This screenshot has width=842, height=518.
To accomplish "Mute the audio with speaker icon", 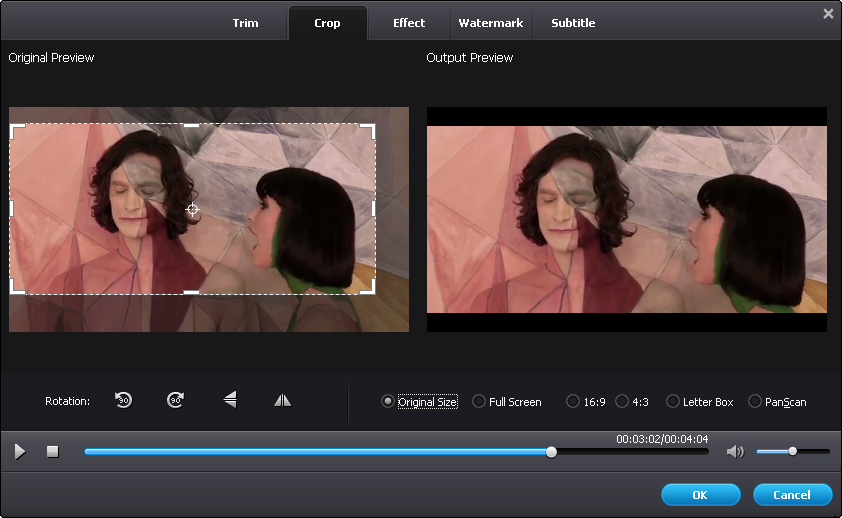I will [x=735, y=452].
